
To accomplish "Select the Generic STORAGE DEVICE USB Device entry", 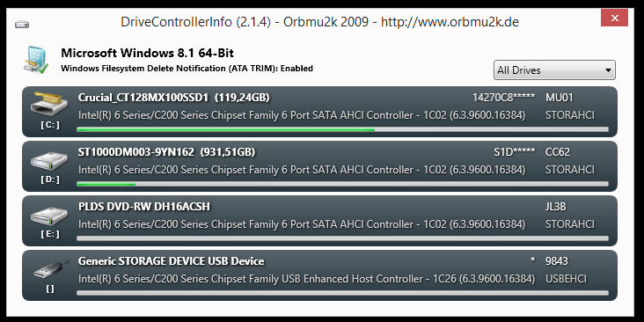I will click(x=172, y=261).
